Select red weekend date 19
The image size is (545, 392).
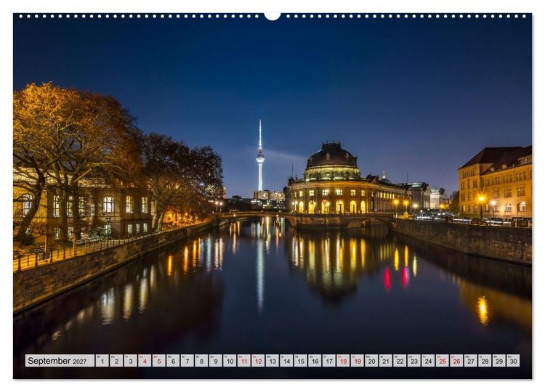[x=358, y=360]
